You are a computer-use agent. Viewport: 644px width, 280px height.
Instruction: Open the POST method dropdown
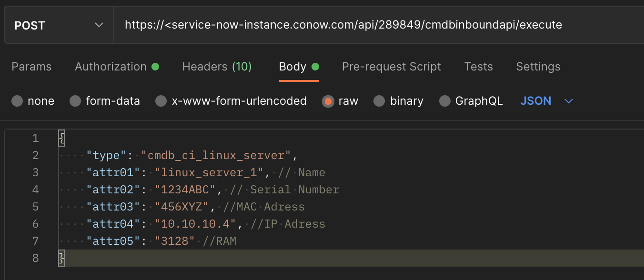[59, 25]
